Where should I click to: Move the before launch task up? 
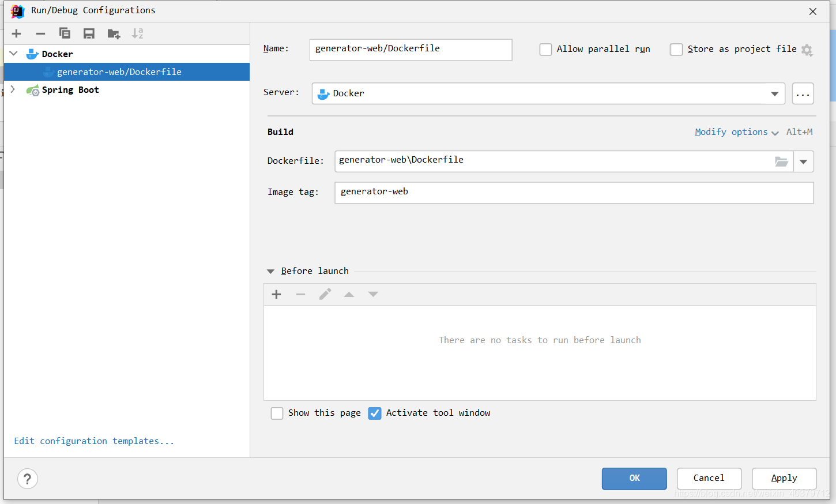pyautogui.click(x=349, y=295)
